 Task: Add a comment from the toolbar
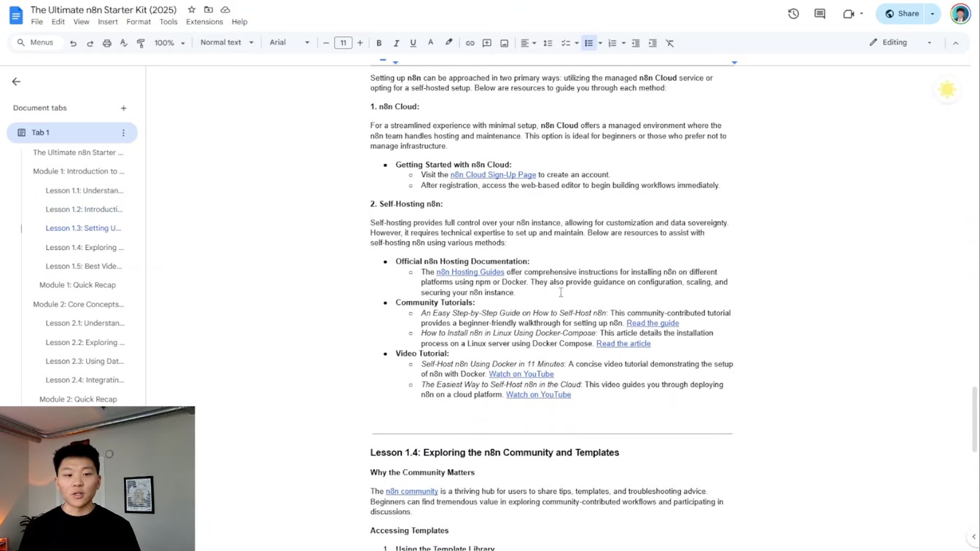tap(487, 43)
